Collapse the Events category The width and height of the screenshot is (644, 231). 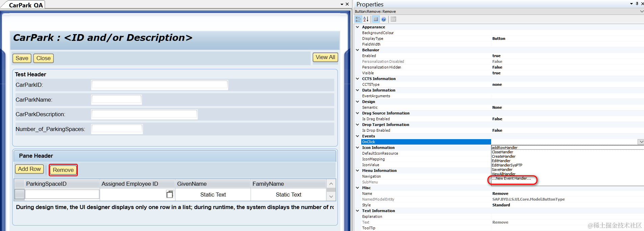[x=358, y=136]
